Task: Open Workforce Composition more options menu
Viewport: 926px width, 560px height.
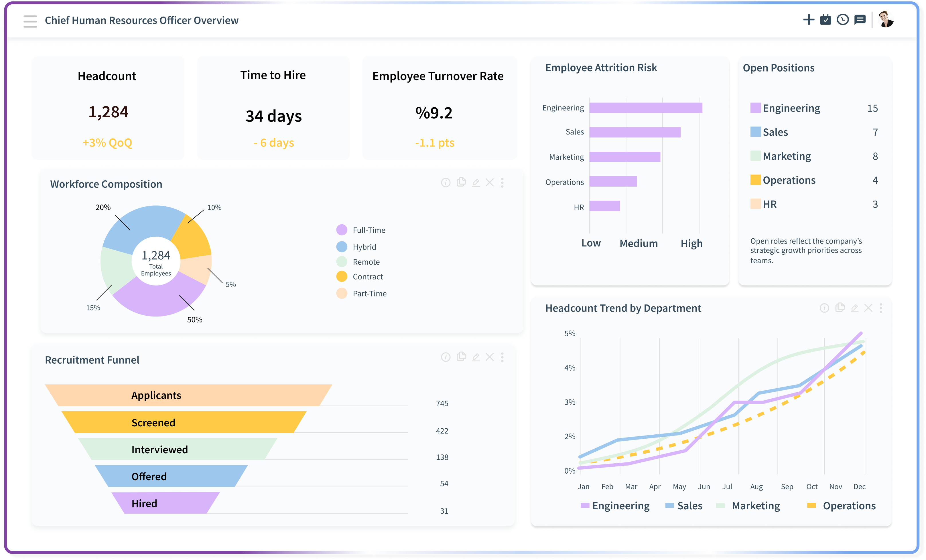Action: click(502, 183)
